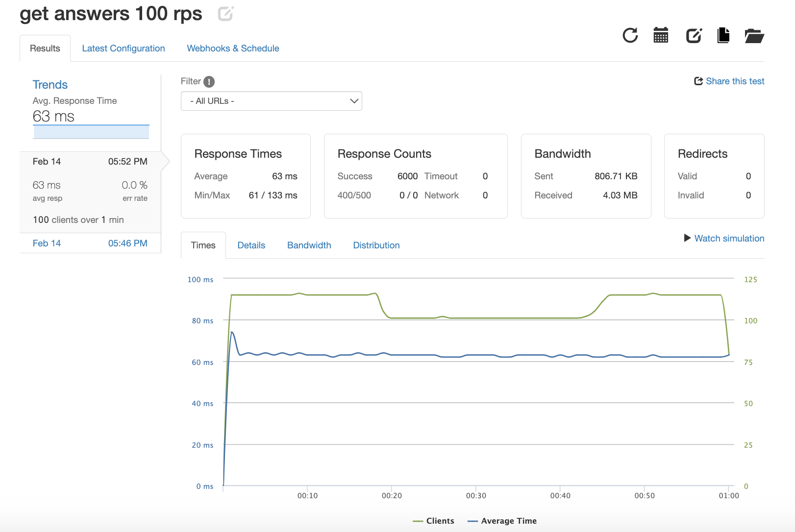Click the Share this test link
Image resolution: width=795 pixels, height=532 pixels.
pos(735,81)
